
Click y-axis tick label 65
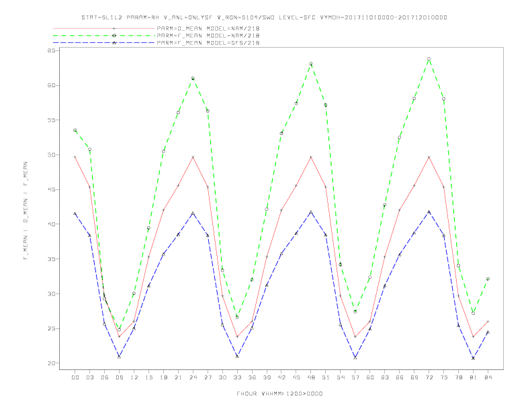click(x=51, y=50)
